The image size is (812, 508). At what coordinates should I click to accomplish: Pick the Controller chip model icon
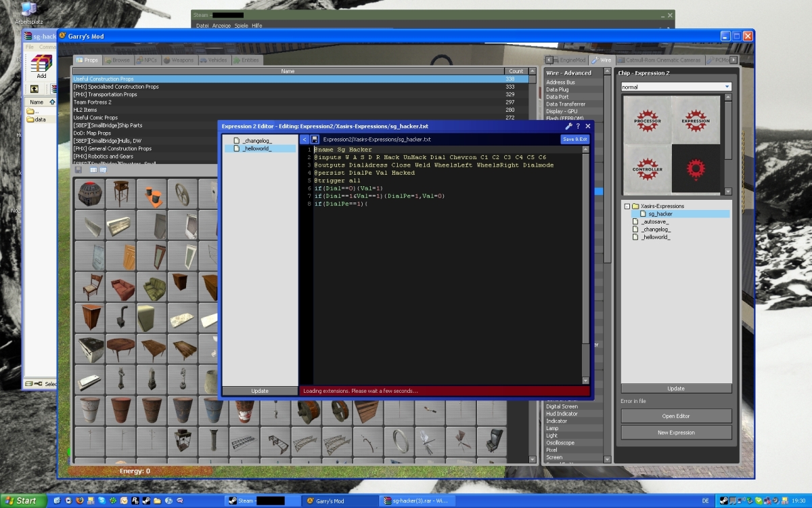pos(647,167)
